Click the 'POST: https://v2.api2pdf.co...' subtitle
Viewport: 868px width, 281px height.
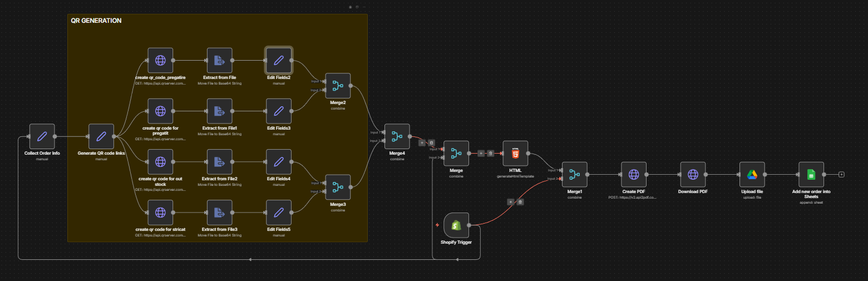(634, 197)
